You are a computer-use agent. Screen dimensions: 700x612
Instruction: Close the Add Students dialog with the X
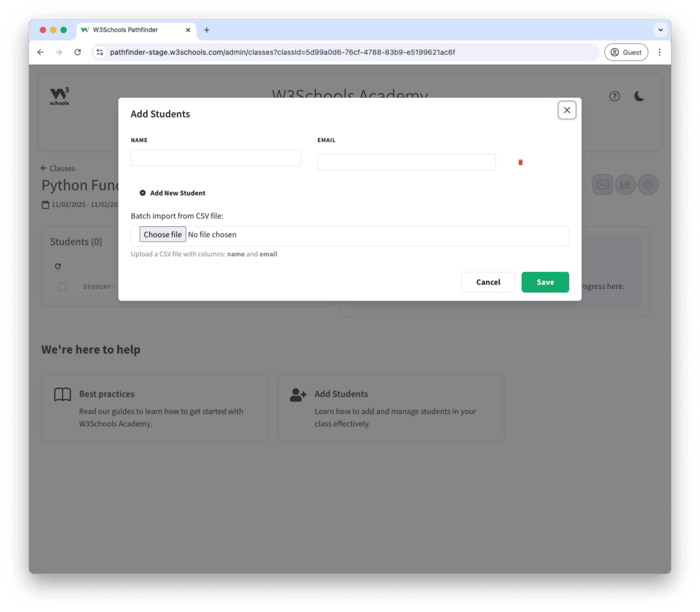567,110
